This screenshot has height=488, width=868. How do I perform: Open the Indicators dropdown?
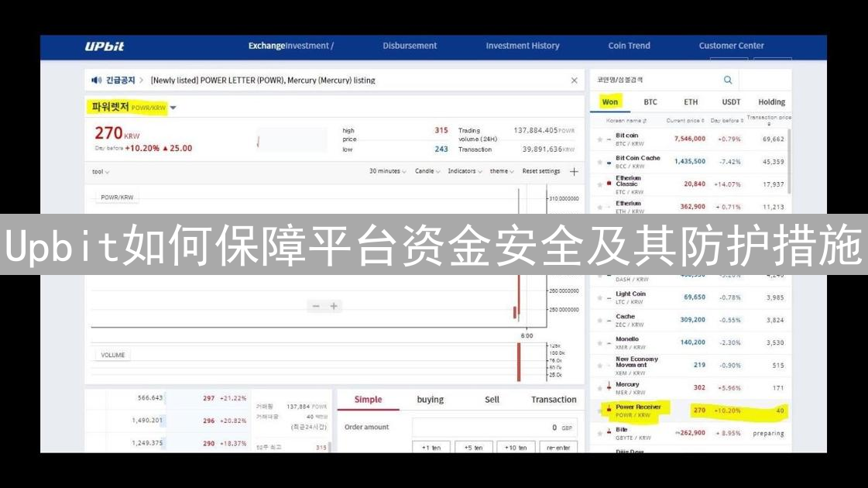(465, 171)
